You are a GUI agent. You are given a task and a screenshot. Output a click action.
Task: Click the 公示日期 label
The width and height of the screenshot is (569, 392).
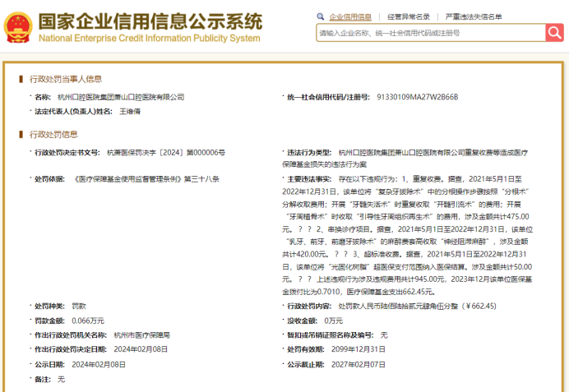[49, 364]
